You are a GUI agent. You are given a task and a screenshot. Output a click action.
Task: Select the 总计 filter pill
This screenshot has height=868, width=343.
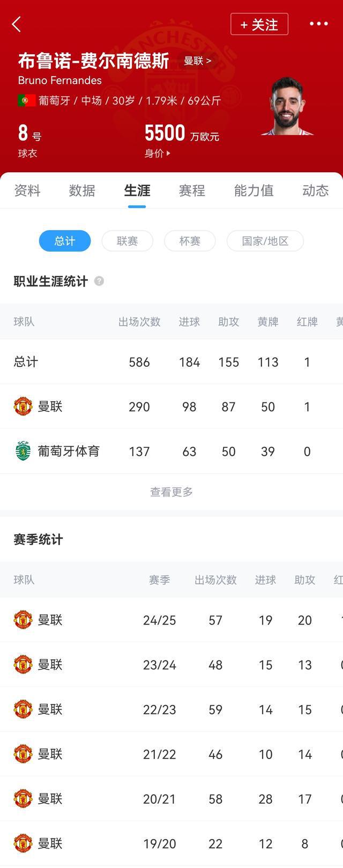pyautogui.click(x=65, y=241)
